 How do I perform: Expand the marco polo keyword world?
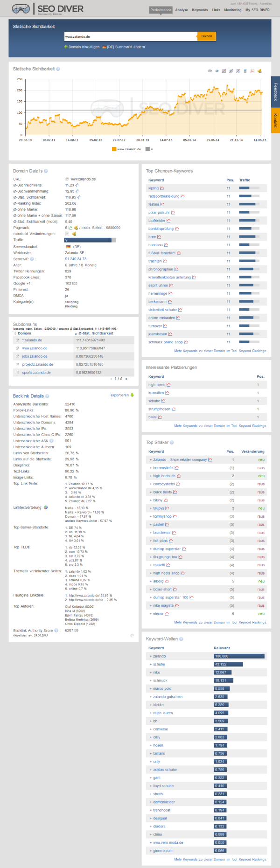click(x=151, y=688)
